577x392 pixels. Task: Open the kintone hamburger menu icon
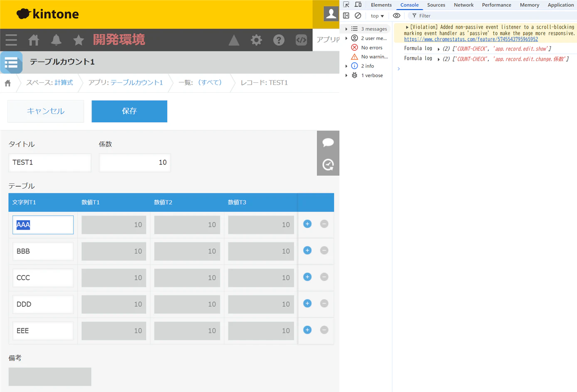(11, 40)
